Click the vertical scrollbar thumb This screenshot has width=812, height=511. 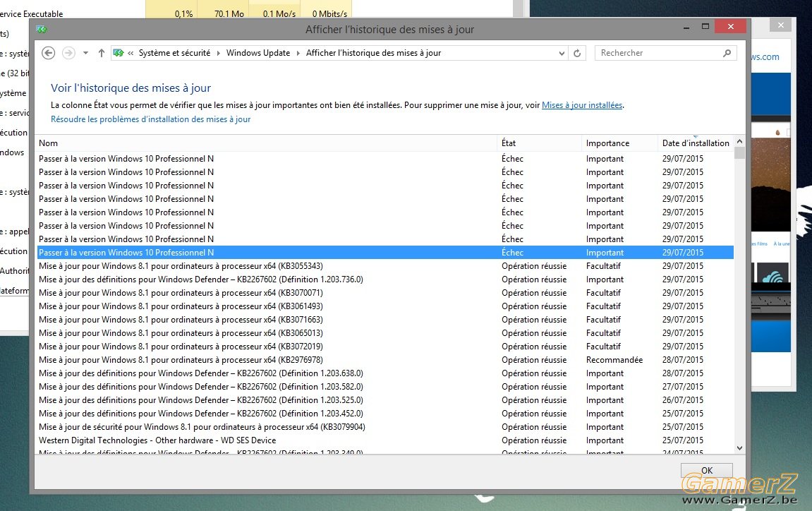[x=739, y=153]
